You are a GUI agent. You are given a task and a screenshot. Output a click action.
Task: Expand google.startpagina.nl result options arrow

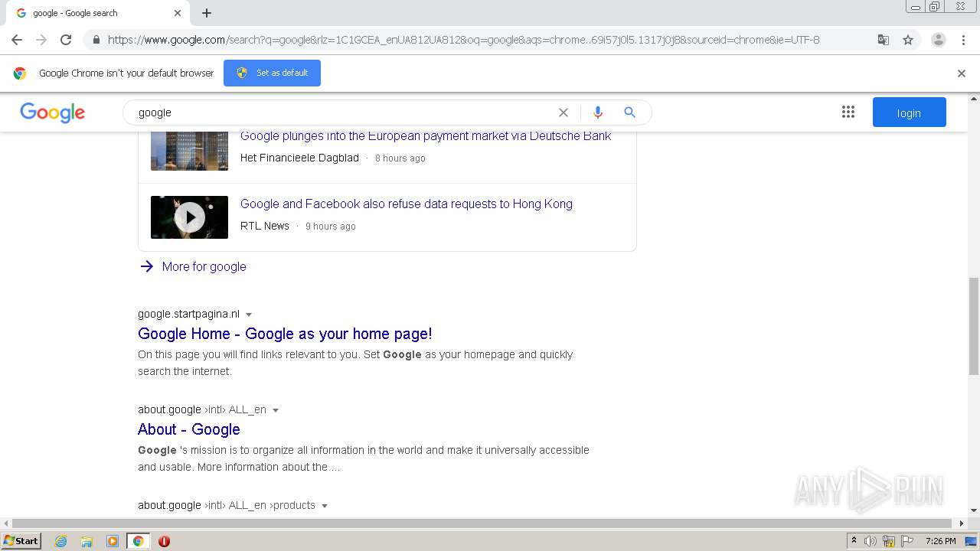click(249, 315)
